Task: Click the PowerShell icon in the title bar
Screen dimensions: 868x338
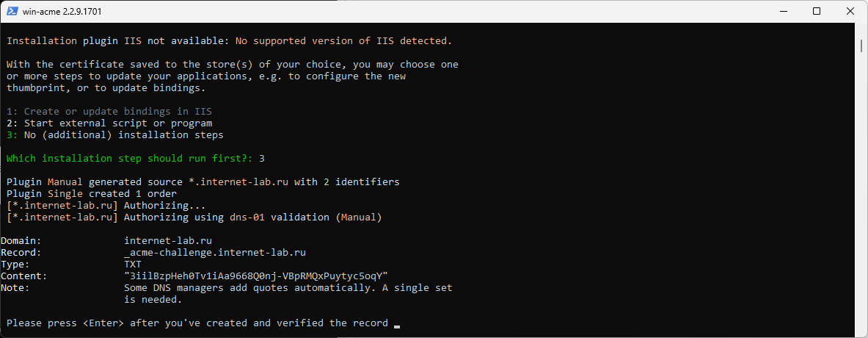Action: click(12, 11)
